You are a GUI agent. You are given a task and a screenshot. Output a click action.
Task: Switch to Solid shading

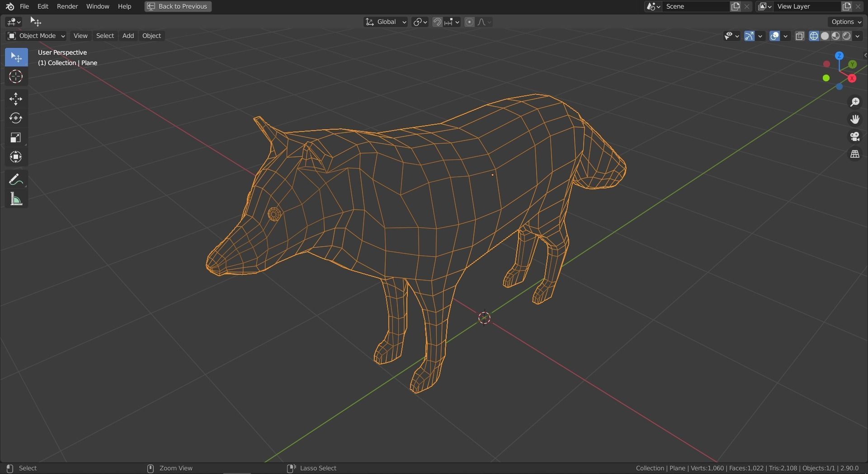[x=825, y=36]
